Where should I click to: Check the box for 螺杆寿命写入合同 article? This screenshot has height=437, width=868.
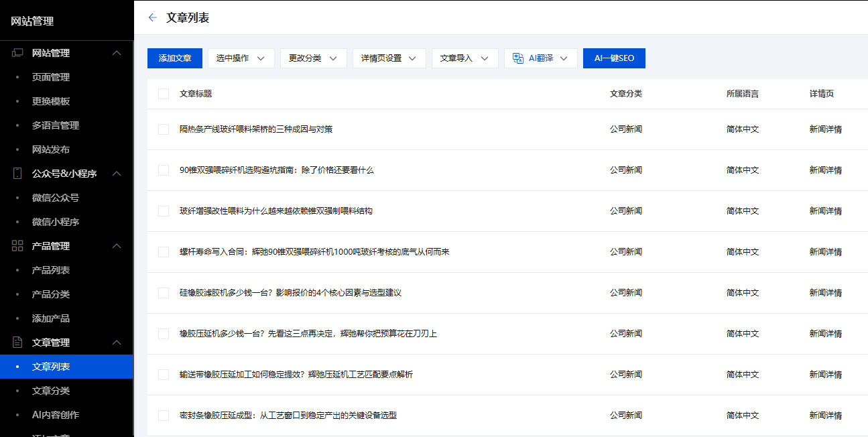coord(164,252)
